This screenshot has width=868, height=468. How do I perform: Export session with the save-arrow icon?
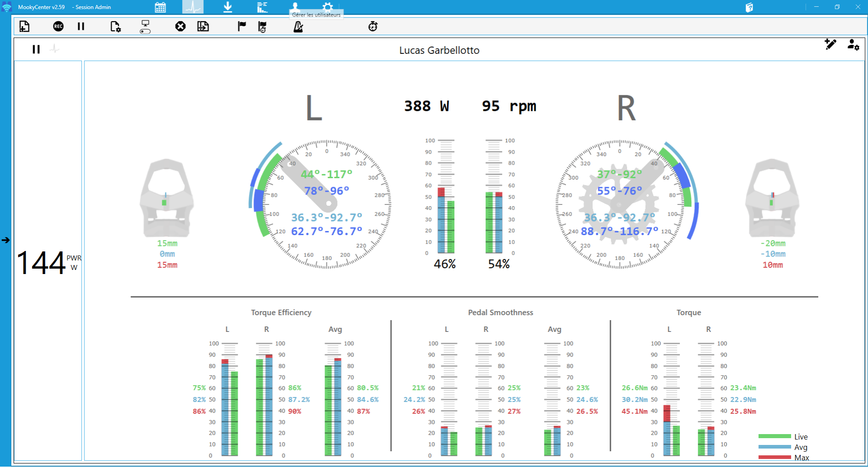[203, 27]
